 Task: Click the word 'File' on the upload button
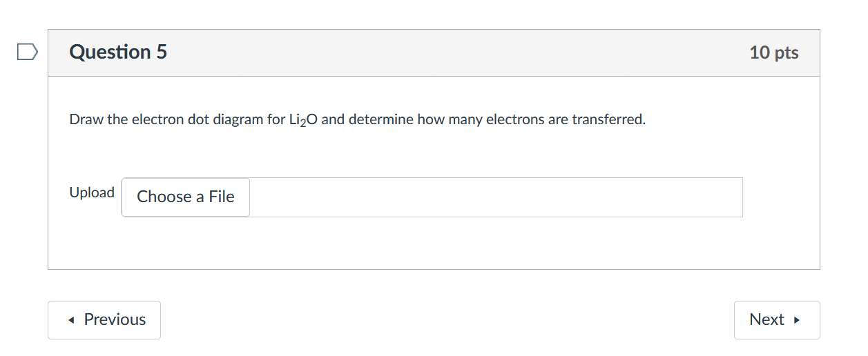[222, 197]
